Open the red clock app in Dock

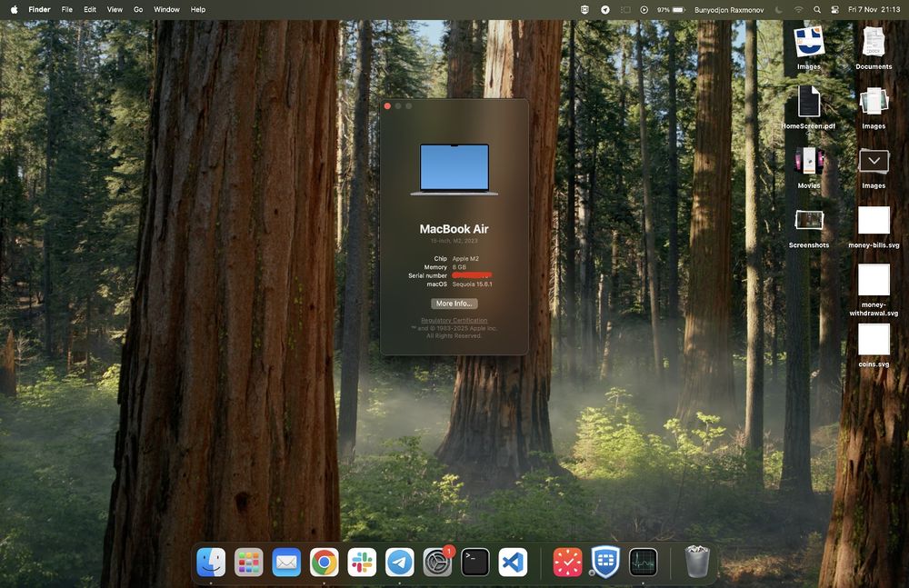pos(567,562)
